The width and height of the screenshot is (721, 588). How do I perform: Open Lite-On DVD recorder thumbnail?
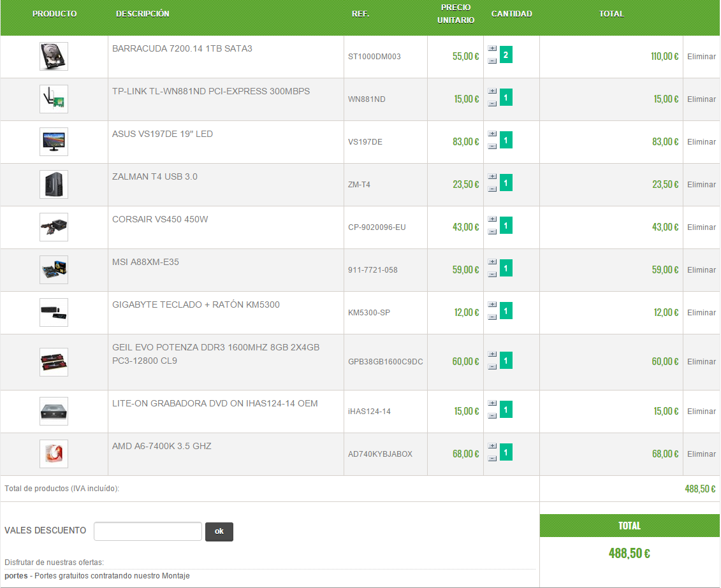(x=54, y=412)
